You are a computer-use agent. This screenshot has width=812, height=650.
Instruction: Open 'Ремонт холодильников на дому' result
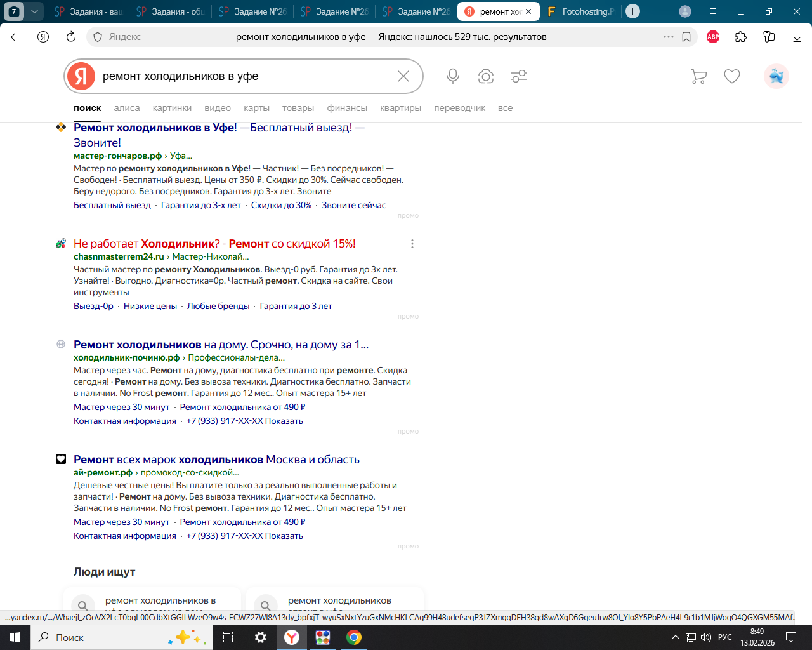[x=221, y=345]
